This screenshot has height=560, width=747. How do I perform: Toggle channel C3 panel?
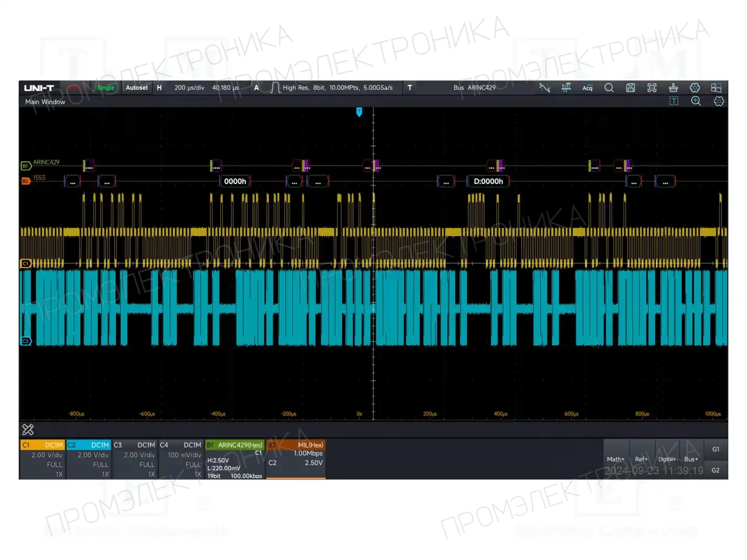pyautogui.click(x=135, y=459)
